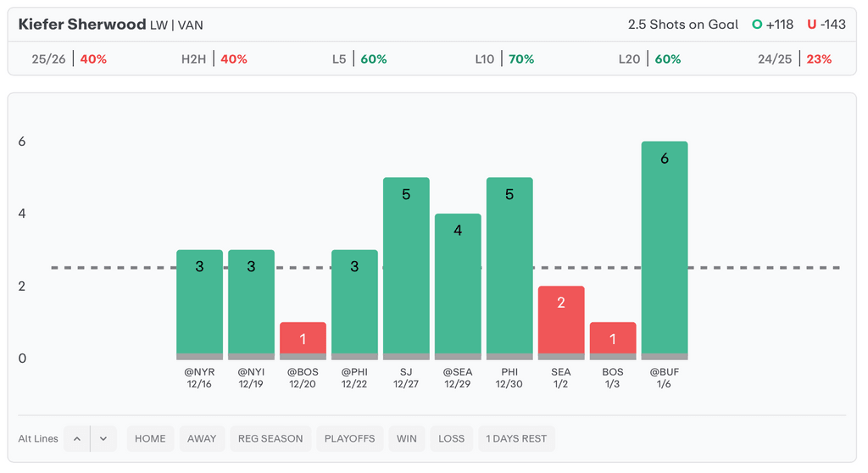Toggle the 1 DAYS REST filter

tap(516, 438)
